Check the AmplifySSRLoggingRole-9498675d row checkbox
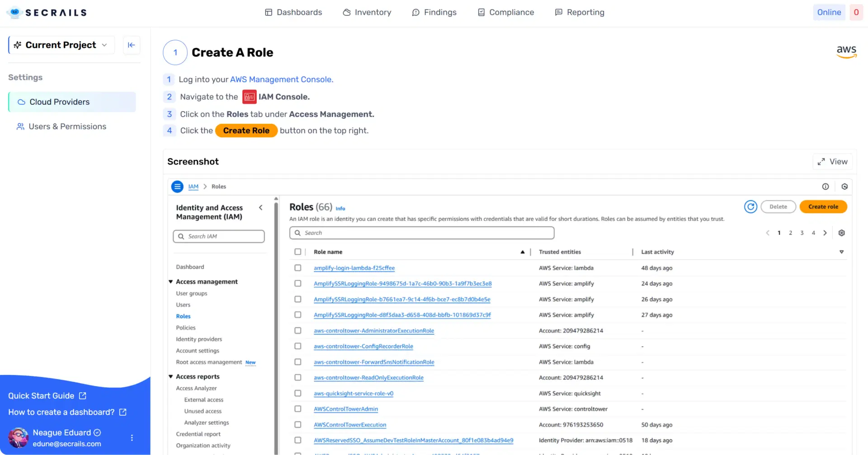This screenshot has height=455, width=868. pyautogui.click(x=297, y=283)
